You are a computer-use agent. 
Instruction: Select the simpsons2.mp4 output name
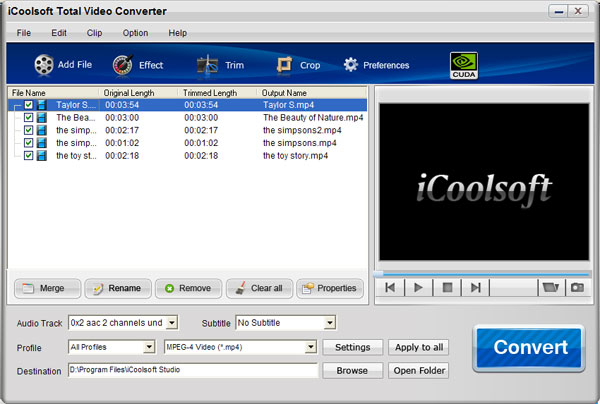pyautogui.click(x=302, y=130)
